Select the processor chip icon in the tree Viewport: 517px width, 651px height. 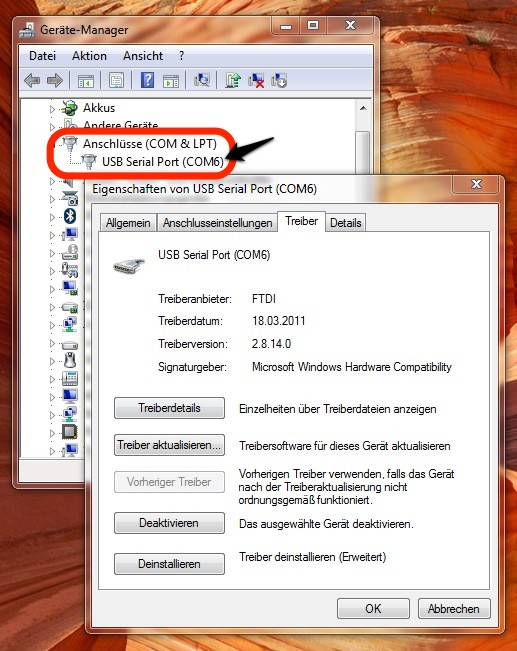pos(69,432)
